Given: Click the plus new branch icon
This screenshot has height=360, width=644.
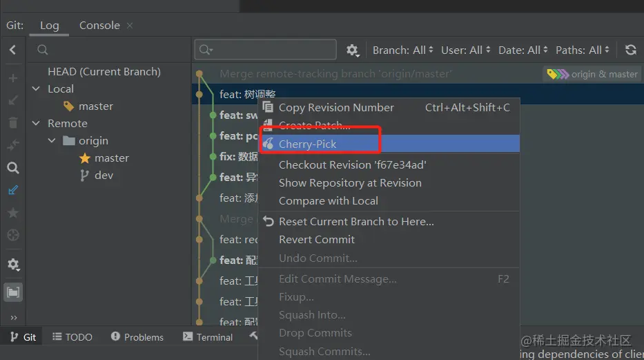Looking at the screenshot, I should 13,78.
